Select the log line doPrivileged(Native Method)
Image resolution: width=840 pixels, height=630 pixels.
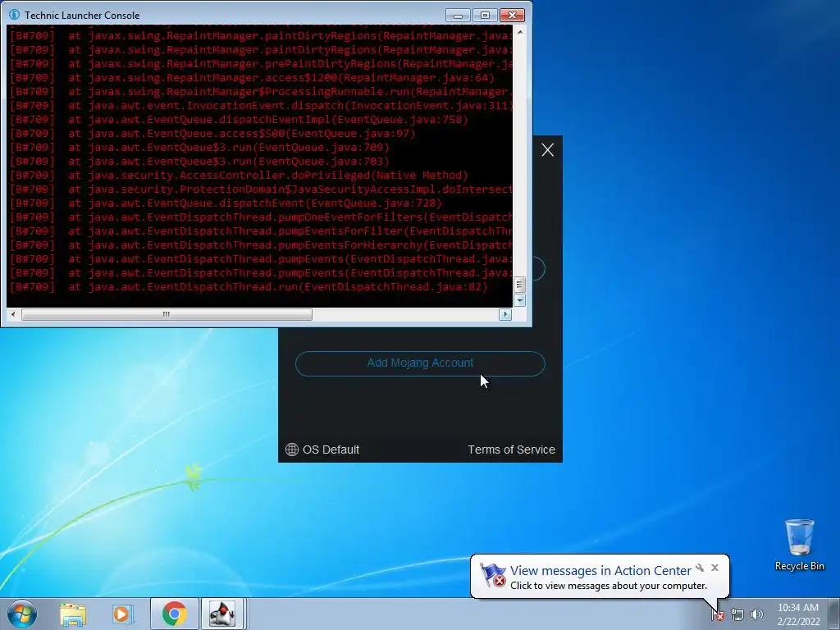pyautogui.click(x=239, y=176)
